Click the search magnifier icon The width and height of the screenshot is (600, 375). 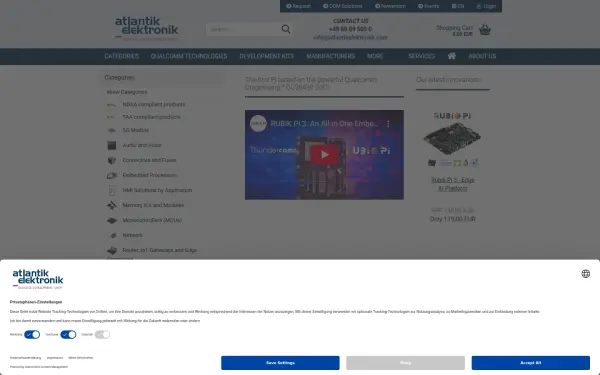286,29
